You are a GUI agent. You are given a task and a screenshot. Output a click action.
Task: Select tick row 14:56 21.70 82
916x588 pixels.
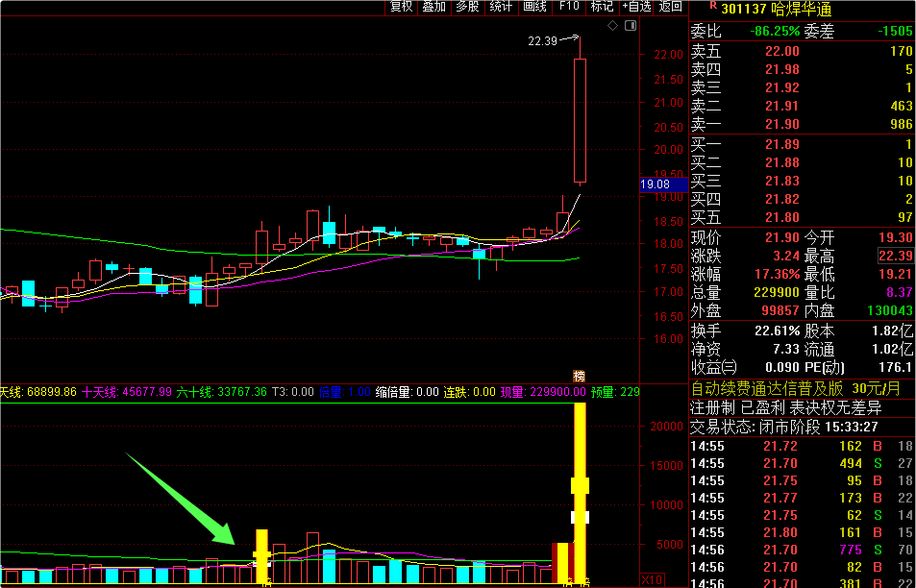coord(802,567)
